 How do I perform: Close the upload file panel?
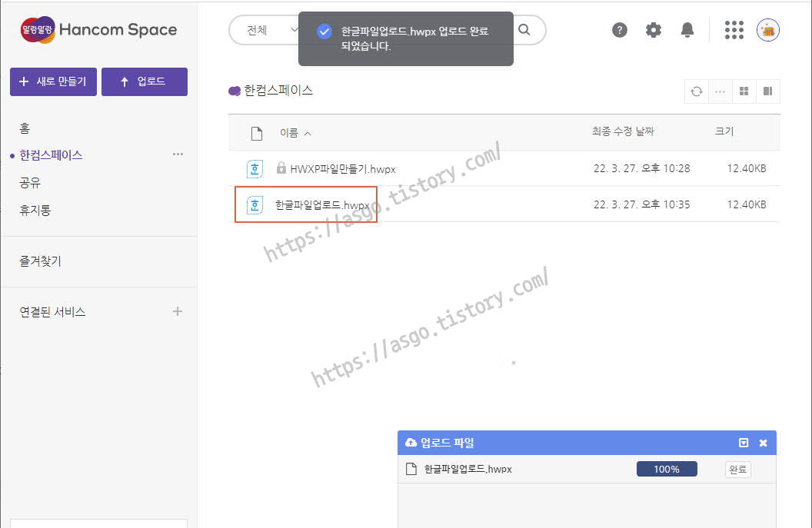(x=763, y=443)
